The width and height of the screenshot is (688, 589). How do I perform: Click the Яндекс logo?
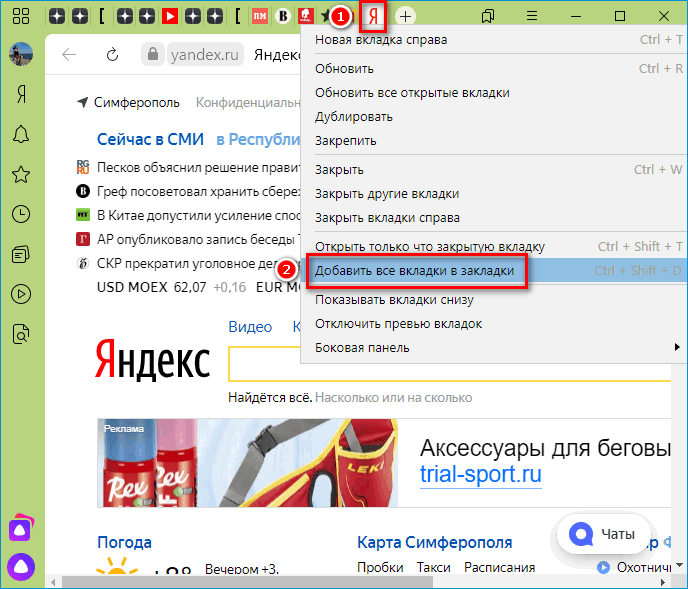[x=152, y=360]
